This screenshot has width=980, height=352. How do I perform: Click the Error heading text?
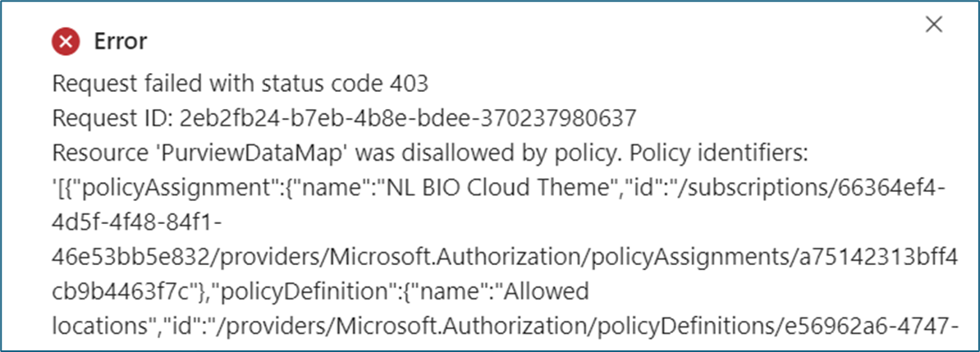[x=120, y=39]
